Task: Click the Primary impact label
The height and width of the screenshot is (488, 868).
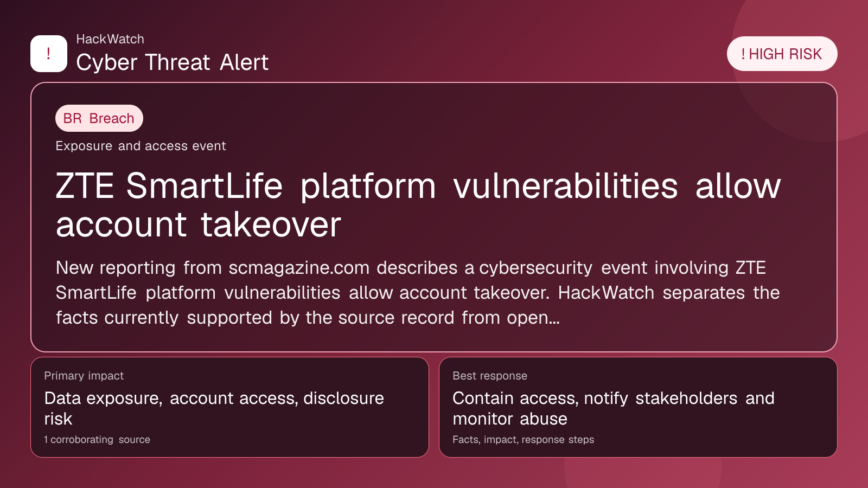Action: coord(84,376)
